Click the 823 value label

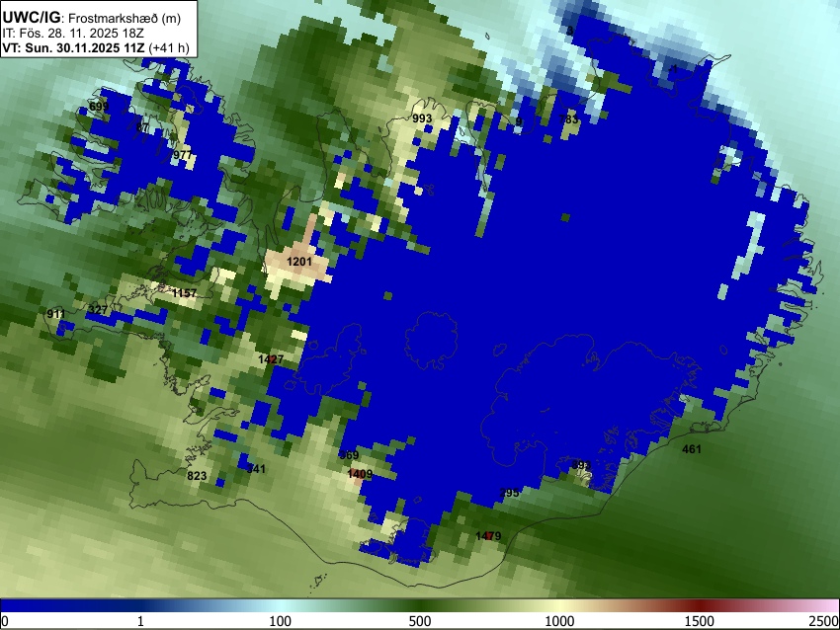tap(197, 476)
